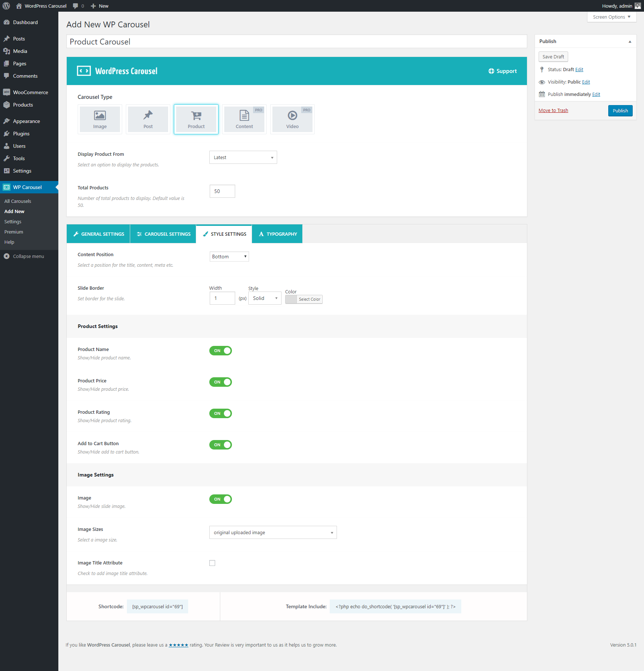Click the Support lifebuoy icon
The height and width of the screenshot is (671, 644).
tap(491, 71)
